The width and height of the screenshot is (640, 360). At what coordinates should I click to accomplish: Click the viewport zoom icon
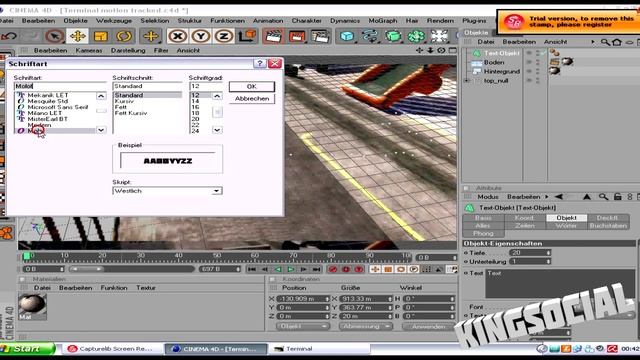[x=430, y=50]
